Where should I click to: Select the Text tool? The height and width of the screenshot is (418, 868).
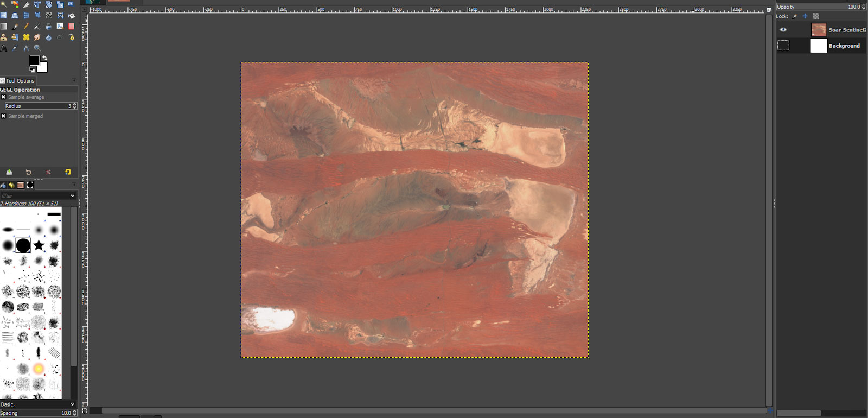4,48
